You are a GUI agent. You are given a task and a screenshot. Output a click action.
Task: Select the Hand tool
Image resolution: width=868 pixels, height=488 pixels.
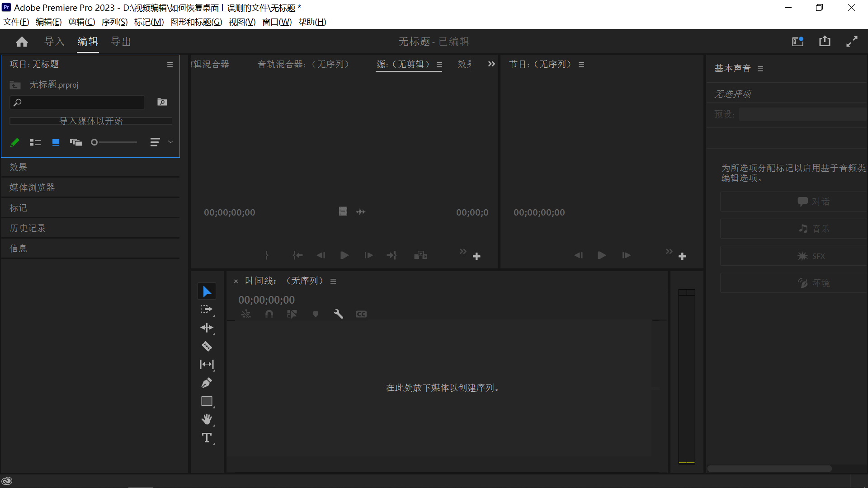[x=207, y=420]
